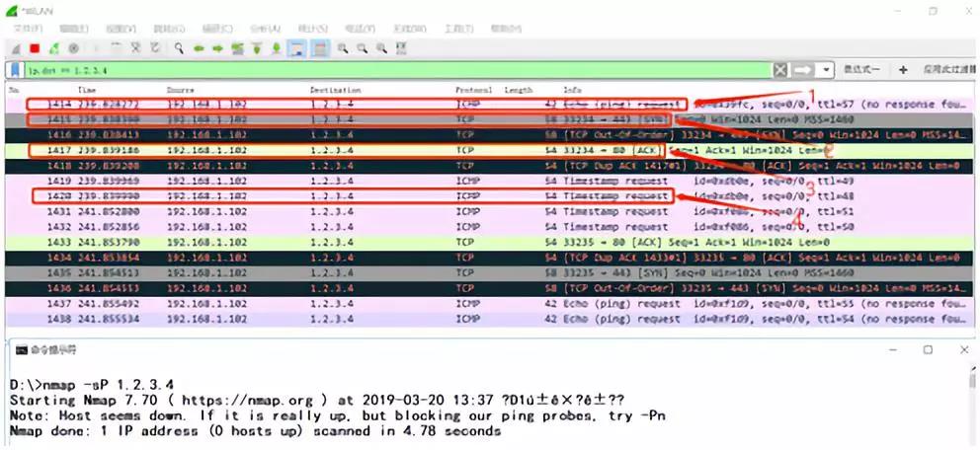Open the filter bookmark menu
The image size is (980, 450).
click(16, 70)
